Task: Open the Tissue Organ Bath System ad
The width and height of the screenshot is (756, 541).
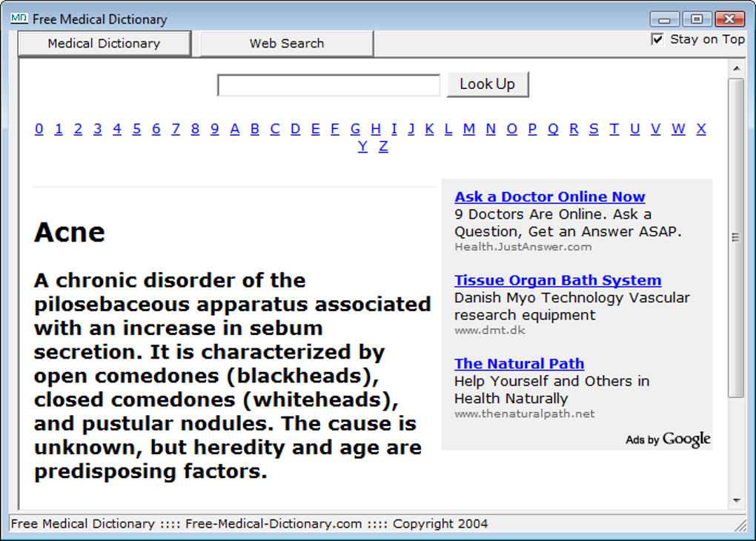Action: pyautogui.click(x=558, y=280)
